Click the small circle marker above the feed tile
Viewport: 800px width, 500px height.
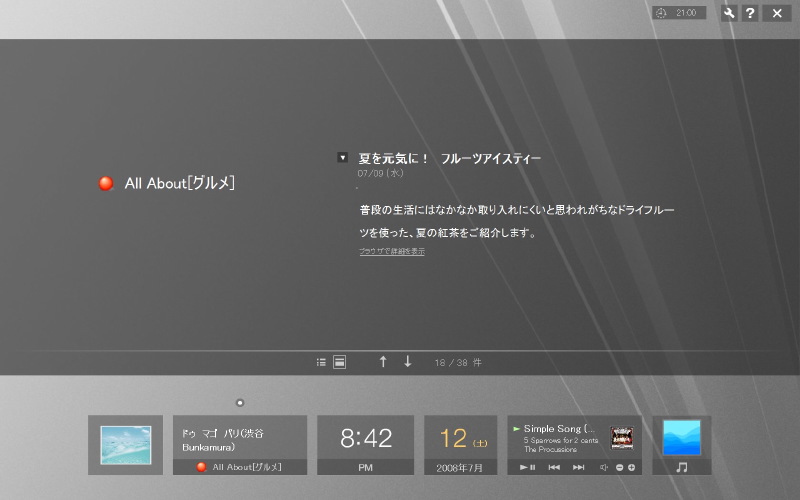[x=240, y=403]
